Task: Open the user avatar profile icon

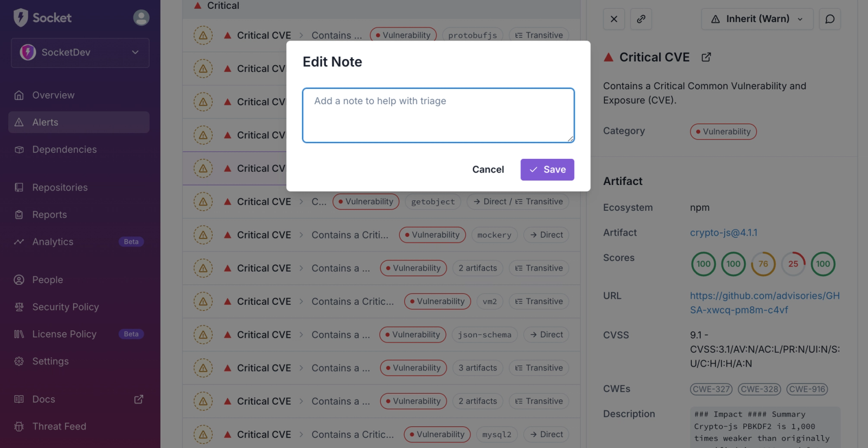Action: pyautogui.click(x=141, y=18)
